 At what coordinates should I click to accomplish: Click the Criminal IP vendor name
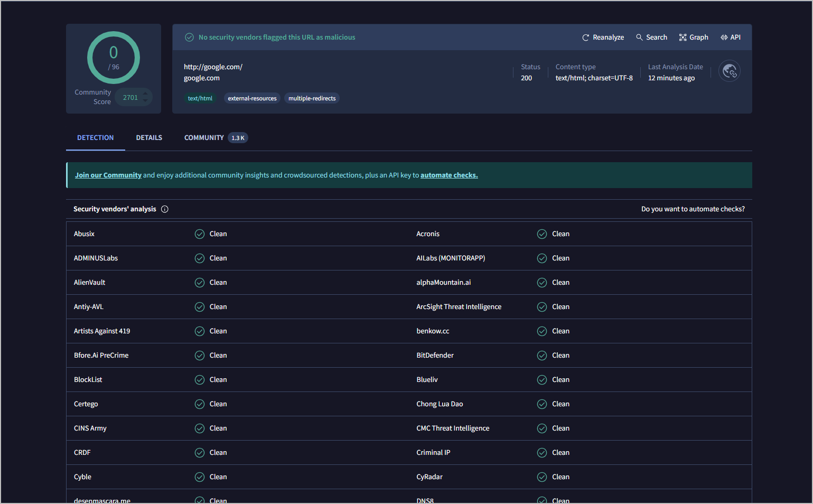tap(433, 453)
